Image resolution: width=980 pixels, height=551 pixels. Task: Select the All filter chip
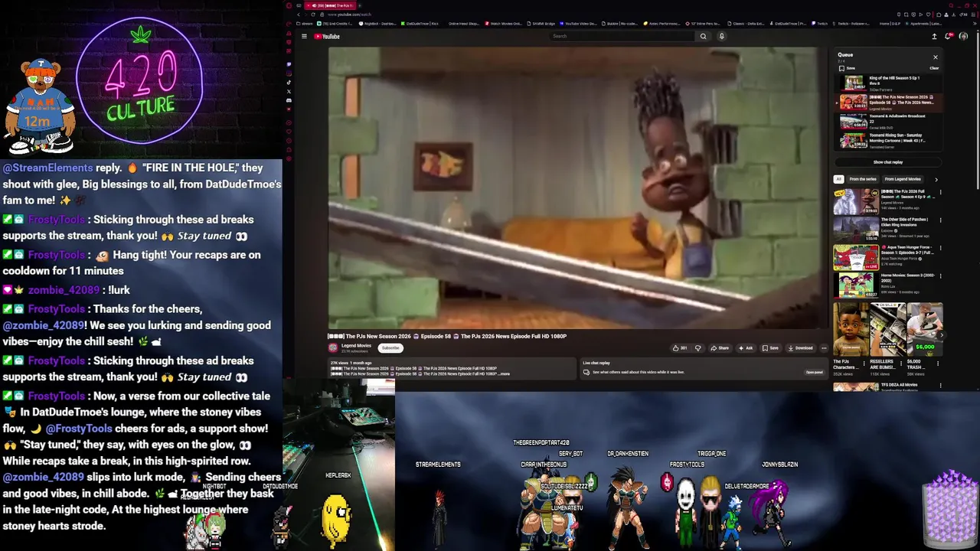point(838,179)
